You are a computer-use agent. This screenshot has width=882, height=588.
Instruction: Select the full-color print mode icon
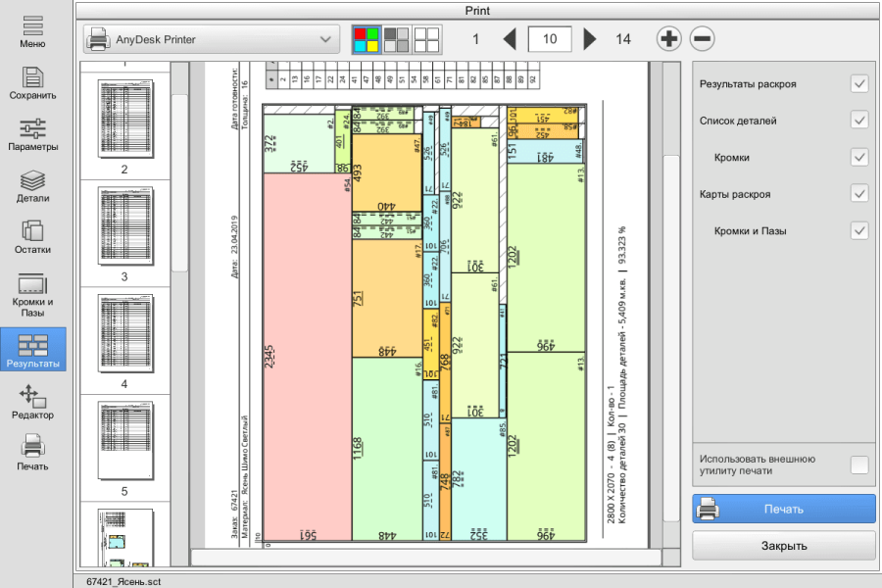367,39
